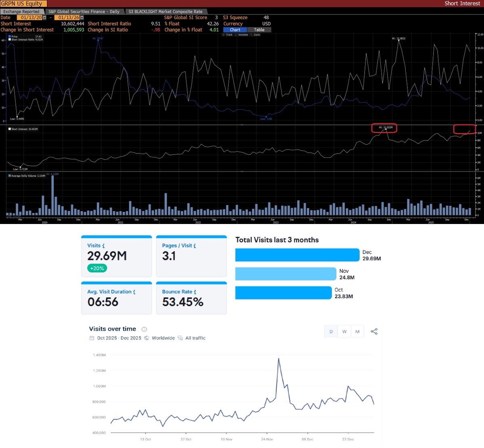Click the info icon beside Bounce Rate
Screen dimensions: 484x448
(195, 292)
